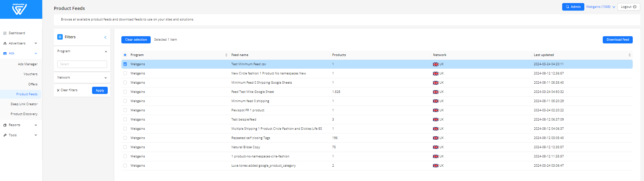644x181 pixels.
Task: Click the Clear selection button
Action: point(136,40)
